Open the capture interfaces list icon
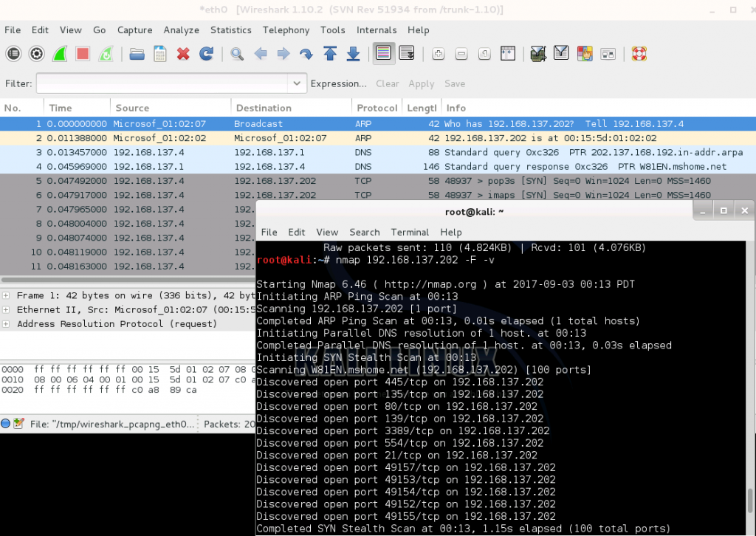This screenshot has width=756, height=536. coord(13,53)
